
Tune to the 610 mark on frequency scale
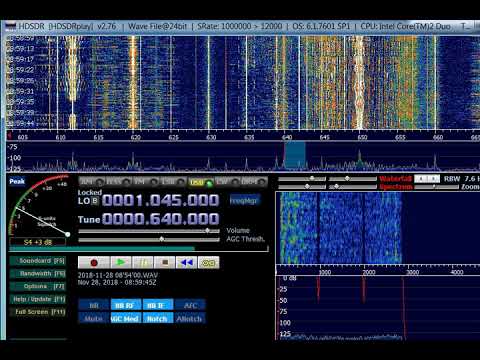(x=60, y=137)
